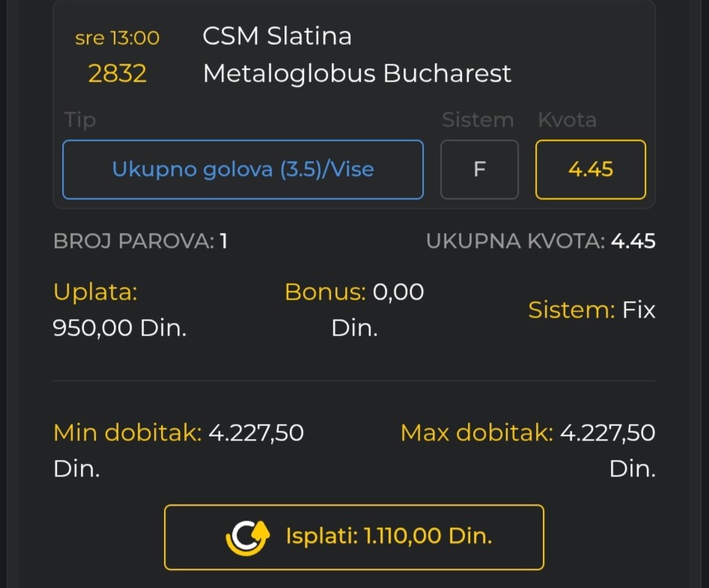This screenshot has height=588, width=709.
Task: Click the Sistem: Fix text
Action: 591,310
